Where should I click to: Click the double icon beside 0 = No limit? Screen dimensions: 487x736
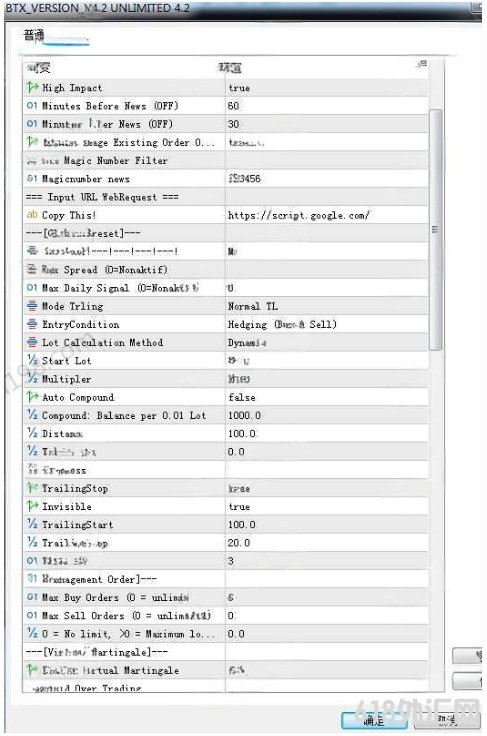click(32, 634)
